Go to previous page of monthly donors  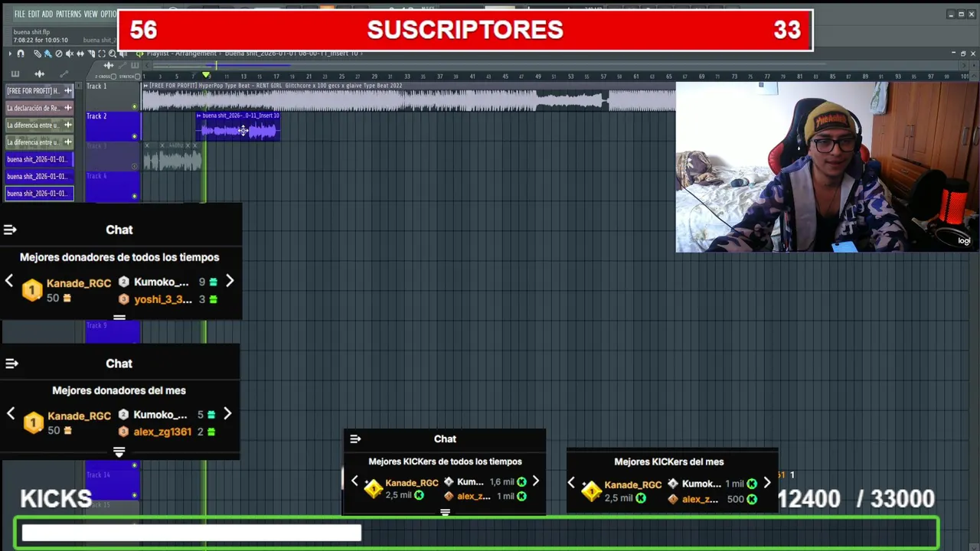(11, 414)
